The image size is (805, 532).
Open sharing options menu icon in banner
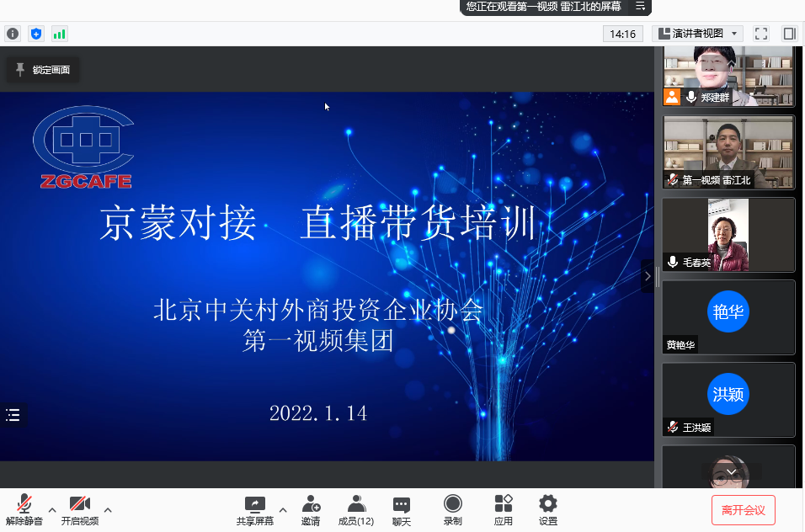click(x=640, y=6)
